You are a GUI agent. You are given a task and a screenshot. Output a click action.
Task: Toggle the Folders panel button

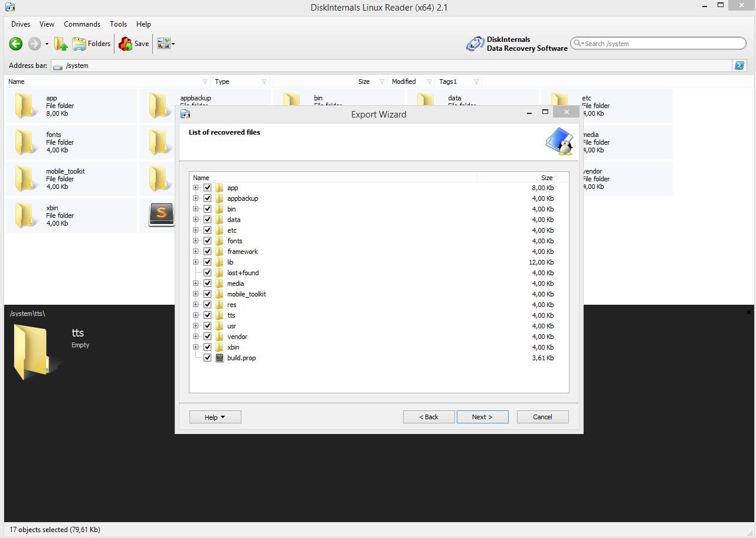click(x=91, y=44)
